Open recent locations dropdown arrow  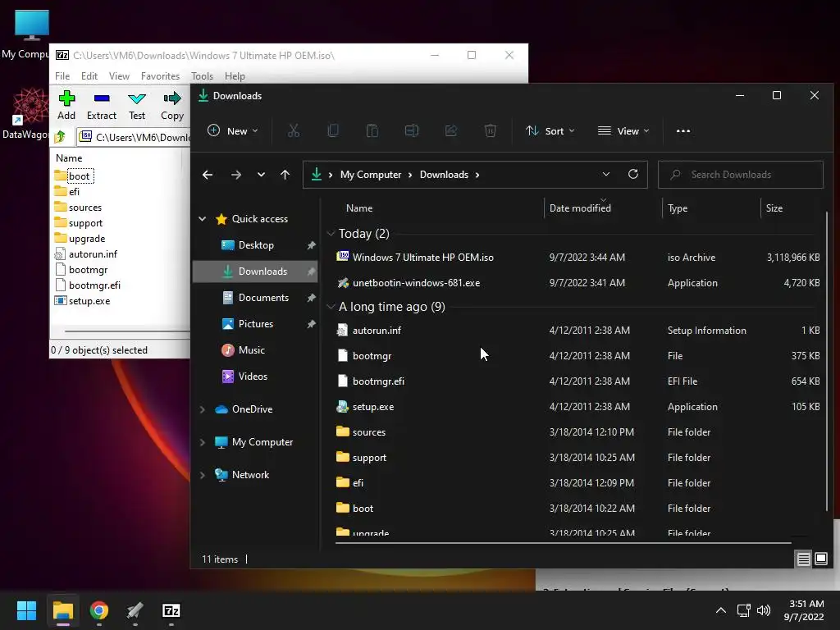(261, 175)
